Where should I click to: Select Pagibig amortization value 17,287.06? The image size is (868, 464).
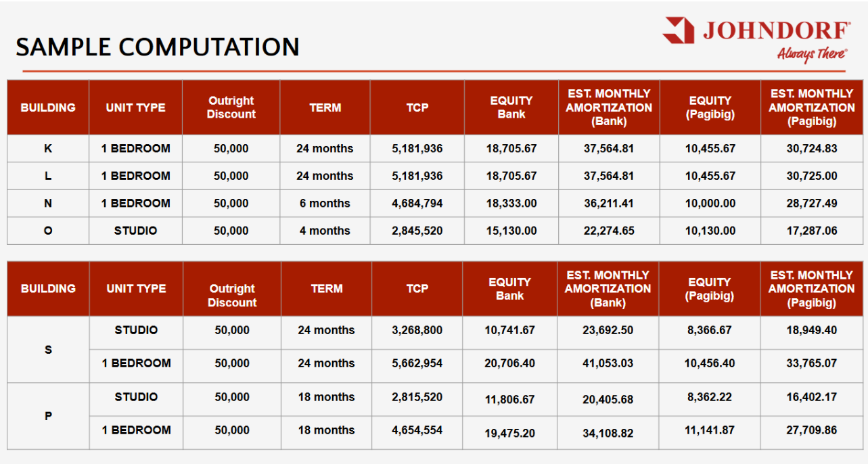point(811,231)
